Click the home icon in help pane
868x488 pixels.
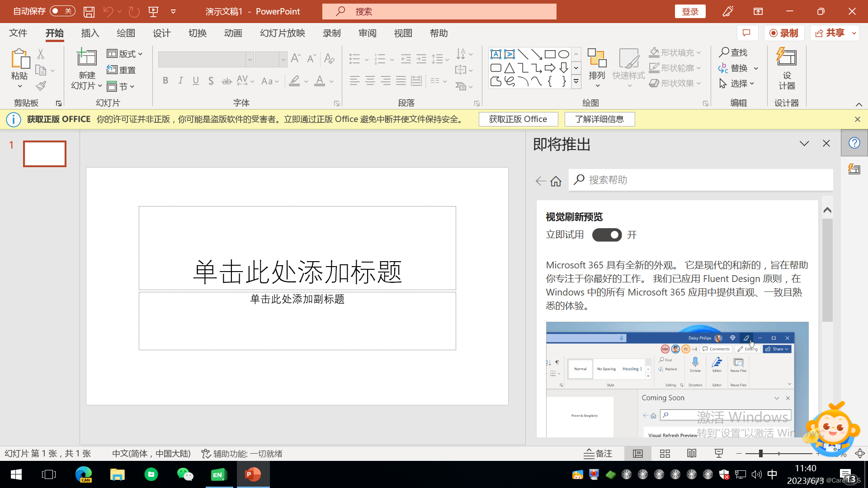(556, 181)
